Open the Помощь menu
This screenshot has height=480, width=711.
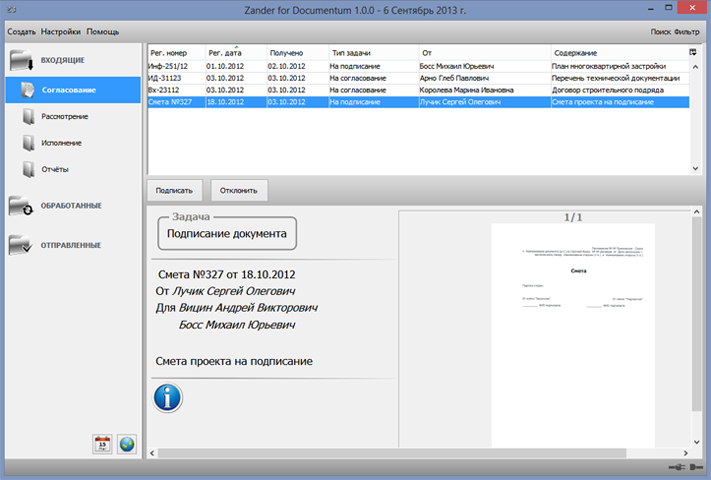coord(101,32)
